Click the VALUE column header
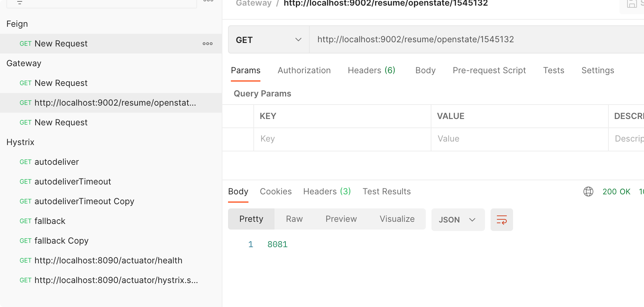The height and width of the screenshot is (307, 644). pyautogui.click(x=450, y=116)
